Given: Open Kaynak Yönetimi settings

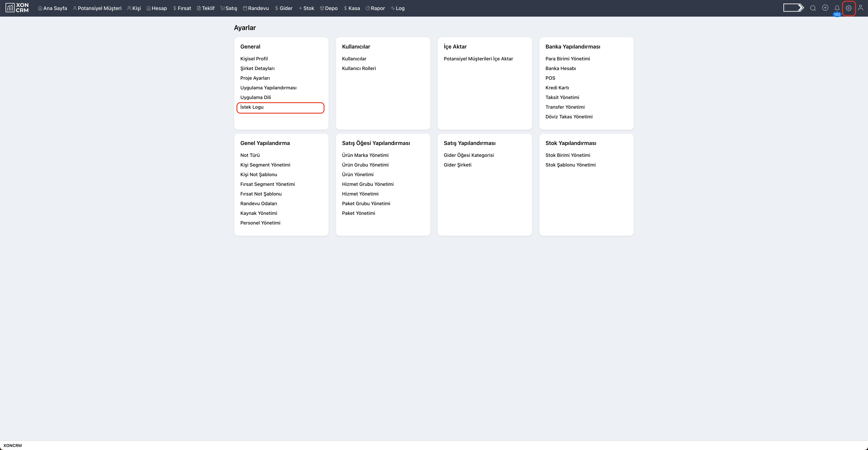Looking at the screenshot, I should pyautogui.click(x=258, y=213).
